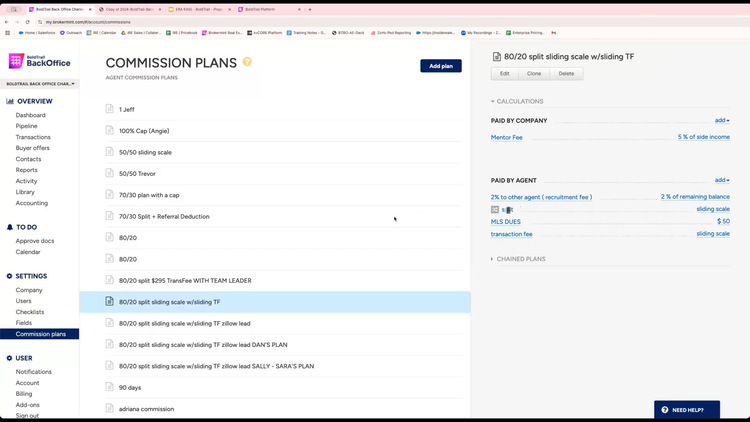Click the BoldTrail BackOffice logo
750x422 pixels.
pos(40,61)
